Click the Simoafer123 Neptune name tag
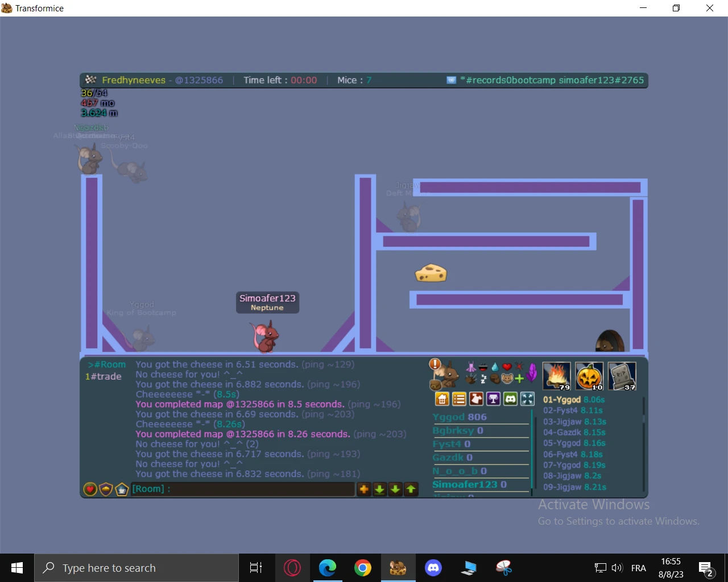 267,302
